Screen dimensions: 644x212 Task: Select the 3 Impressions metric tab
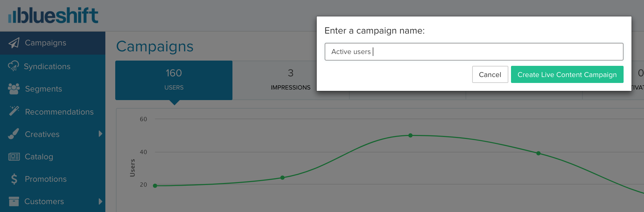pos(291,80)
